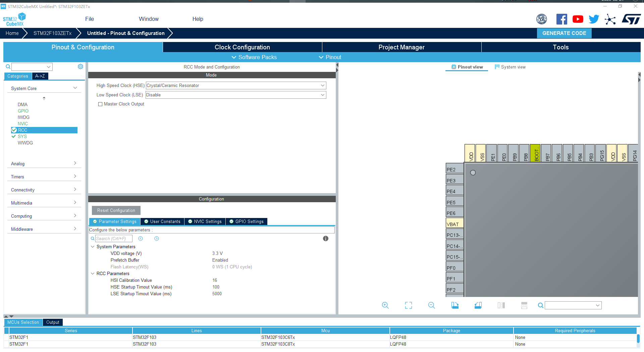Open the Pinout dropdown menu
The width and height of the screenshot is (644, 352).
330,57
